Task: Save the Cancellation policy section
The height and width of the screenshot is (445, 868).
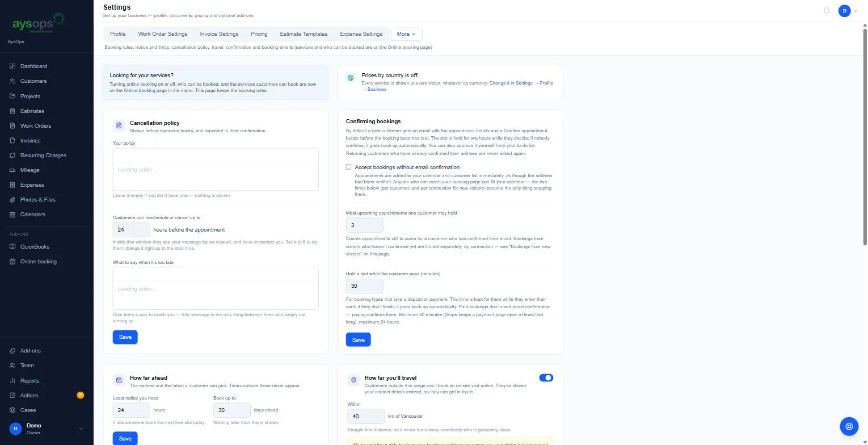Action: click(x=125, y=337)
